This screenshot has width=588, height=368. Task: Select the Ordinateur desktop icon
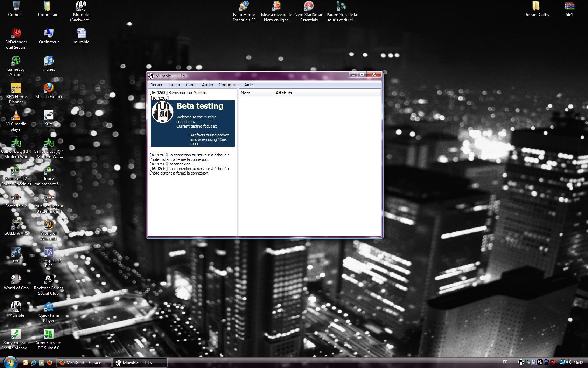click(x=49, y=36)
